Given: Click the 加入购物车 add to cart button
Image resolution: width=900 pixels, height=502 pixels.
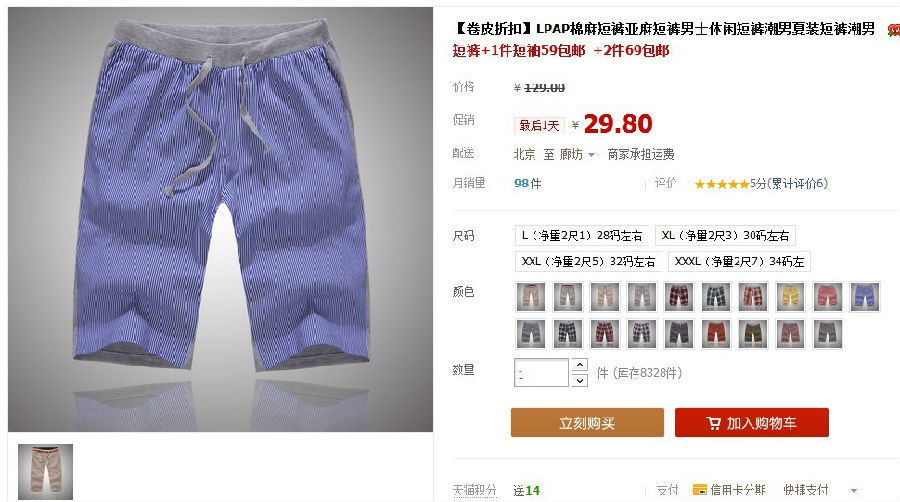Looking at the screenshot, I should click(x=752, y=423).
